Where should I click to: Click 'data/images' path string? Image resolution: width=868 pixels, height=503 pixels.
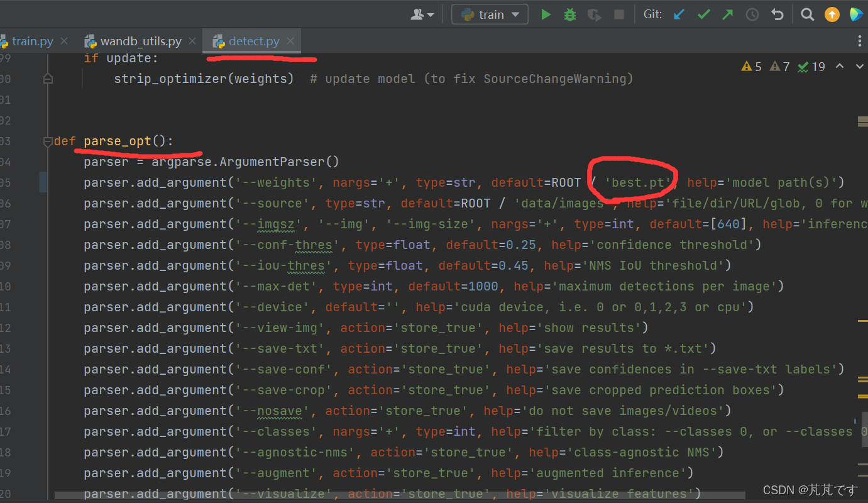[x=563, y=204]
